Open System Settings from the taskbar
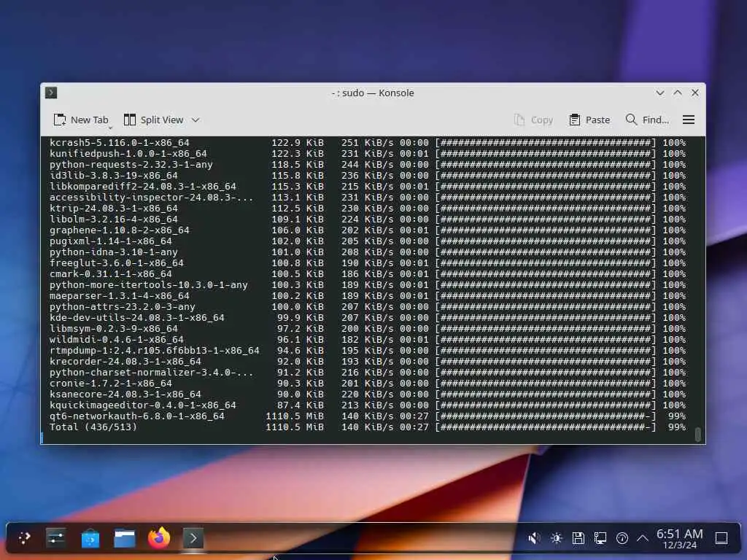Image resolution: width=747 pixels, height=560 pixels. (x=55, y=538)
